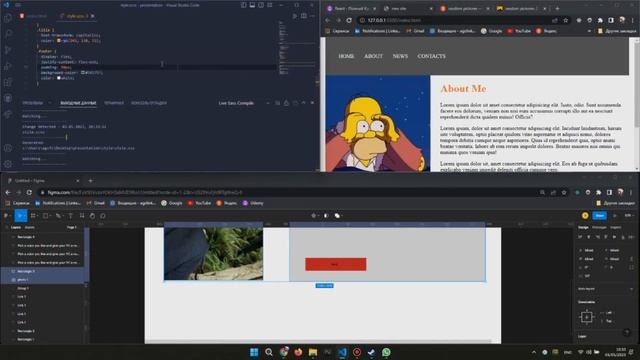640x360 pixels.
Task: Switch to the index.html editor tab
Action: [33, 16]
